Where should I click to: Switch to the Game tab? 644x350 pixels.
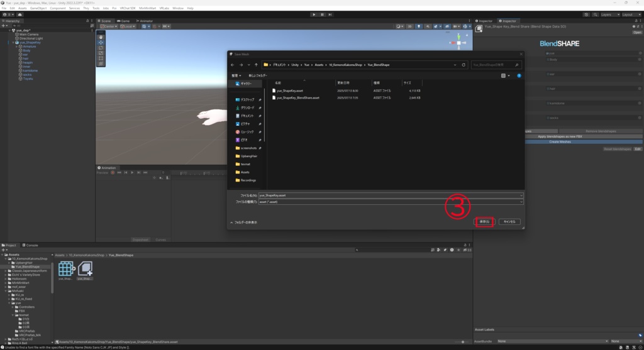pos(123,21)
